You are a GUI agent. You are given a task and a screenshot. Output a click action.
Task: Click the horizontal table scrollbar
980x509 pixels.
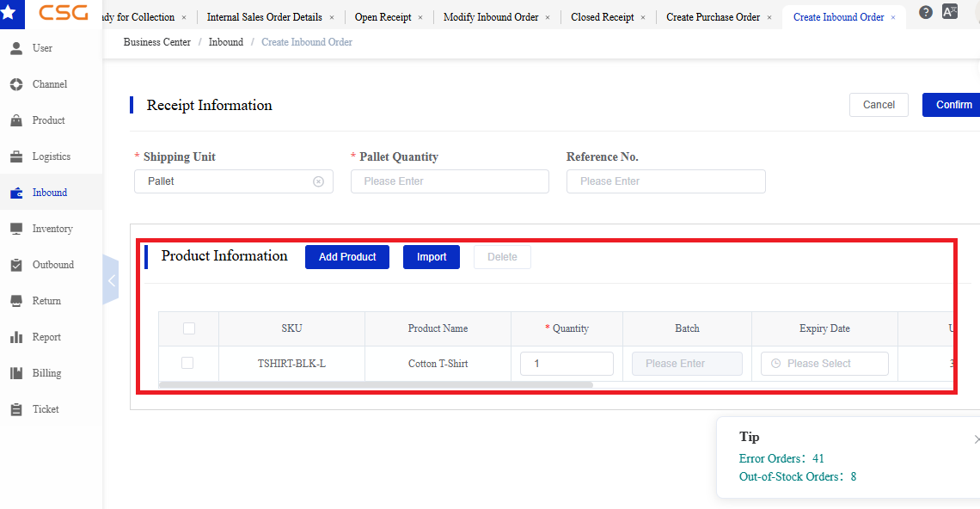tap(376, 384)
